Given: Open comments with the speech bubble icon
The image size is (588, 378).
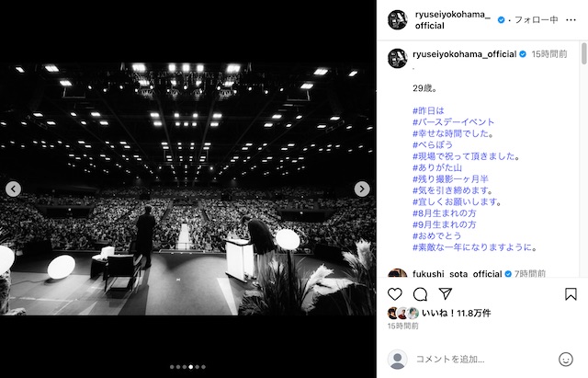Looking at the screenshot, I should 420,294.
